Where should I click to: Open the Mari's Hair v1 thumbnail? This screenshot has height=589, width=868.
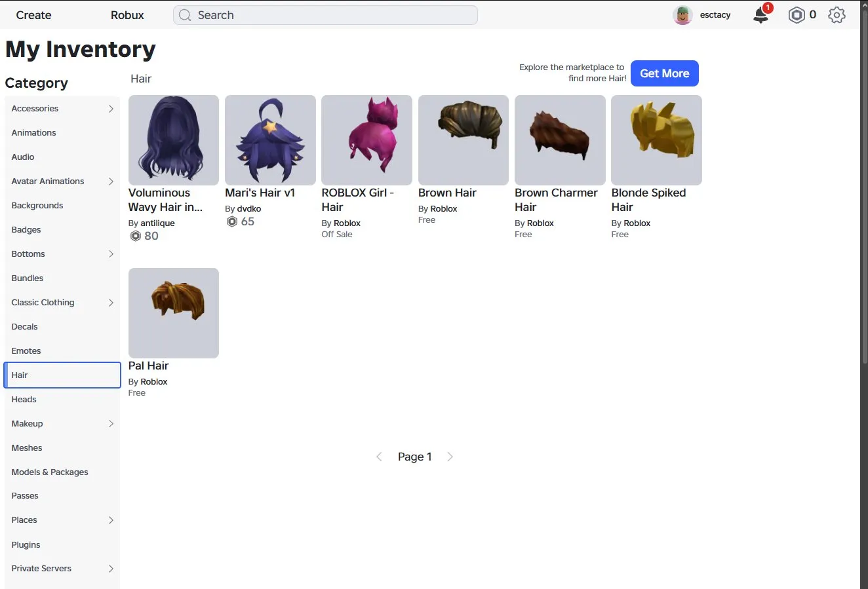click(x=270, y=140)
